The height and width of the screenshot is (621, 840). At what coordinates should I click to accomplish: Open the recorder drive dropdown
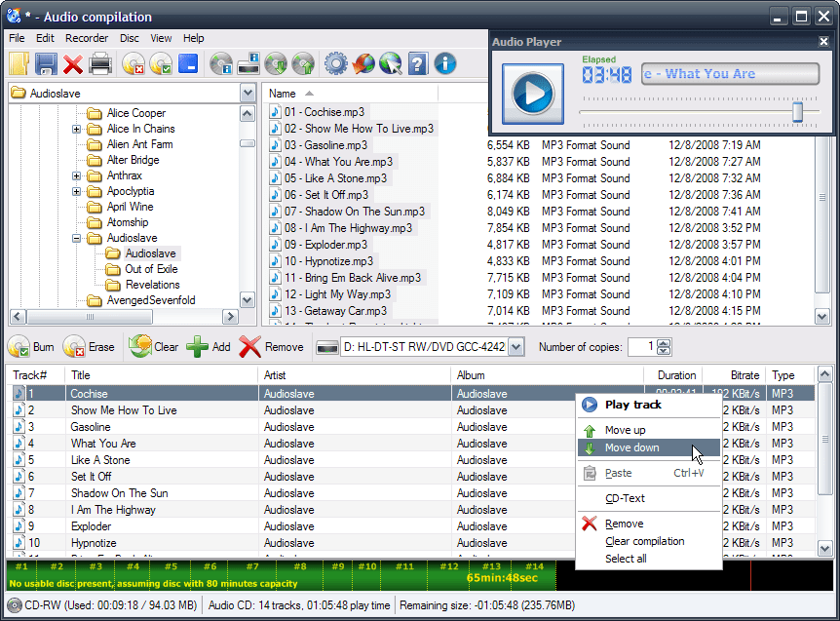point(516,346)
